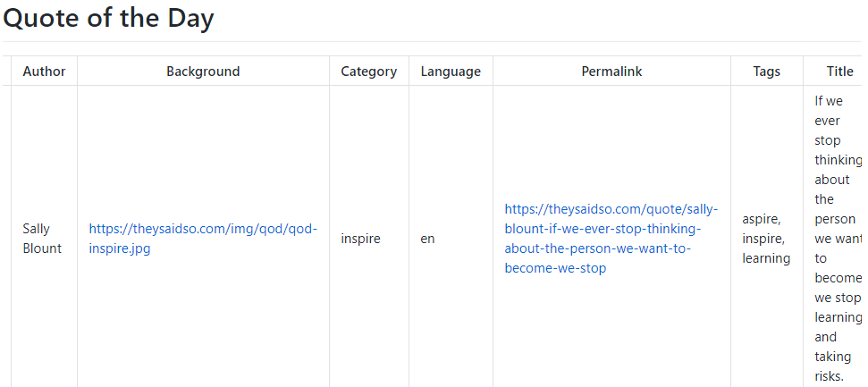
Task: Select the aspire, inspire, learning tags cell
Action: (766, 239)
